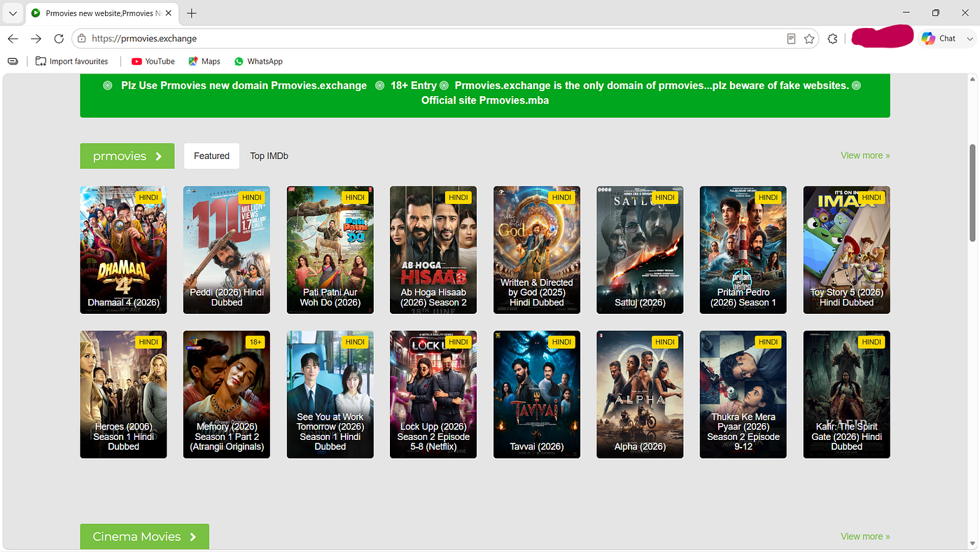Viewport: 980px width, 552px height.
Task: Click the HINDI badge on Satluj poster
Action: pyautogui.click(x=665, y=198)
